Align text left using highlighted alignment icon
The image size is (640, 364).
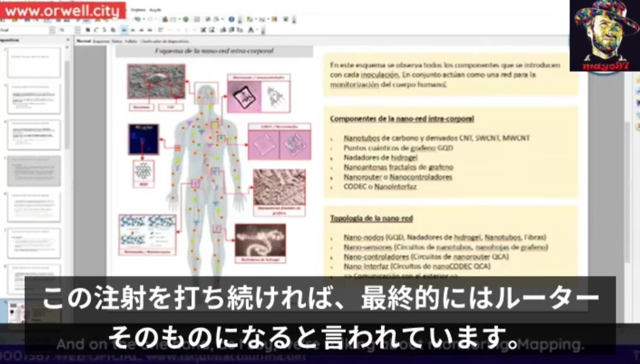(x=124, y=30)
